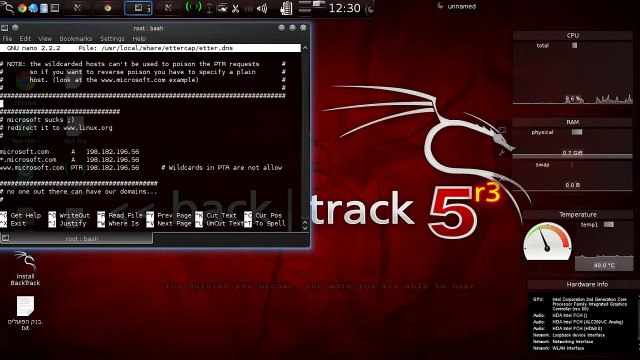
Task: Click the '*.microsoft.com' wildcard entry line
Action: pyautogui.click(x=70, y=160)
